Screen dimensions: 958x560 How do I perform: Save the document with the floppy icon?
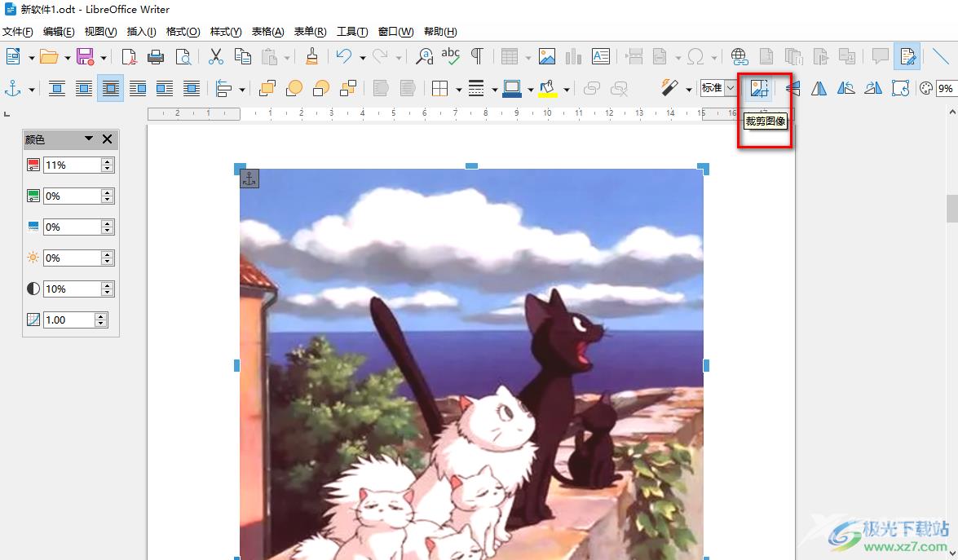[85, 57]
